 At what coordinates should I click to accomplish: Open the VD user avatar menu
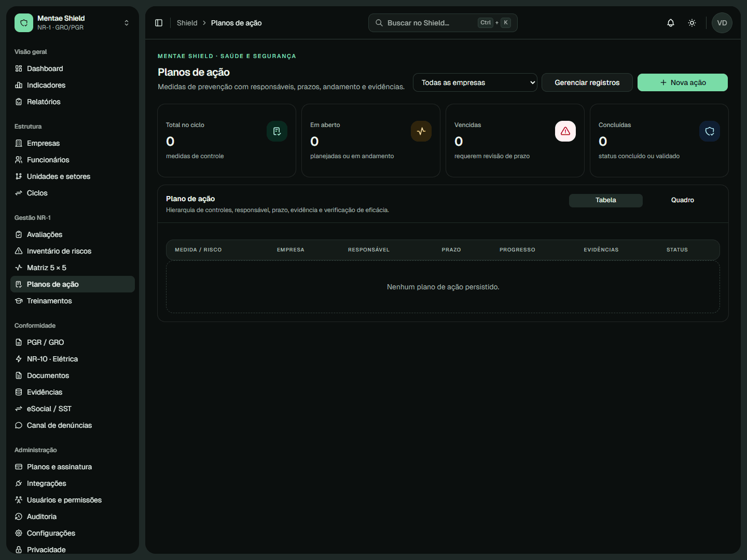click(722, 23)
